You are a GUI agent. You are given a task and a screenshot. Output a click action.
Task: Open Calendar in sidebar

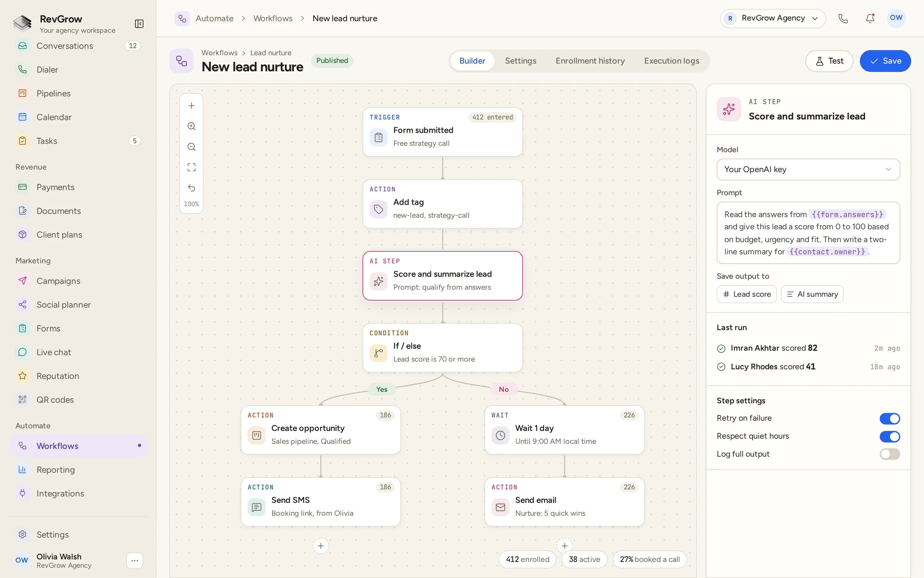(78, 117)
